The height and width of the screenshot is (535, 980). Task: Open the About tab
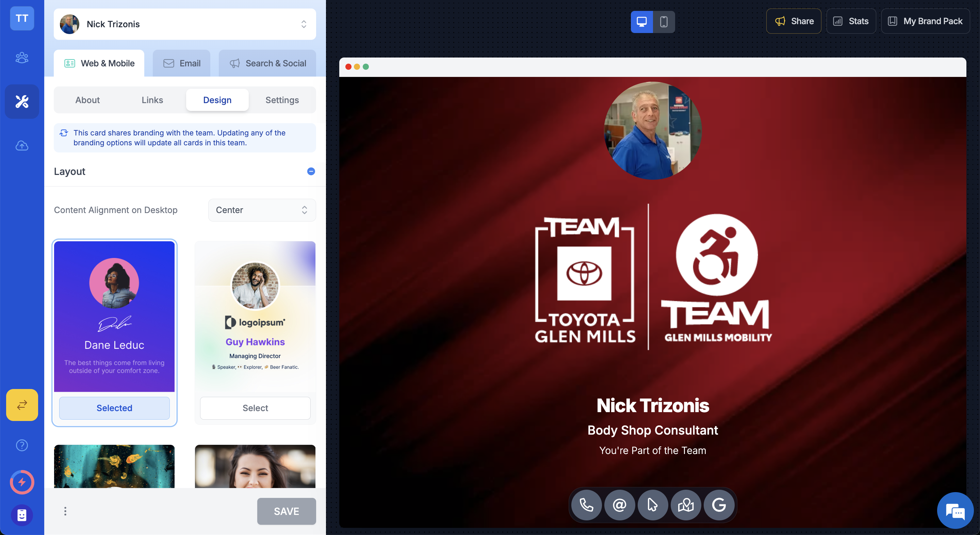(87, 100)
